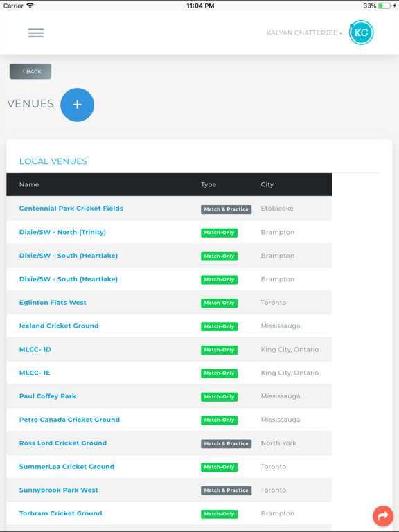Expand Kalyan Chatterjee user dropdown
399x532 pixels.
pyautogui.click(x=304, y=33)
